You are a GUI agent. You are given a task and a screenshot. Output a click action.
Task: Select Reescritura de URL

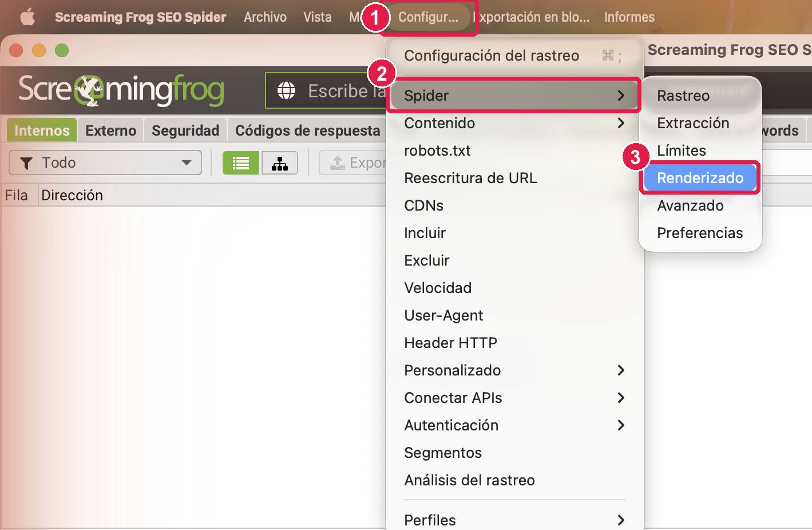(x=514, y=178)
